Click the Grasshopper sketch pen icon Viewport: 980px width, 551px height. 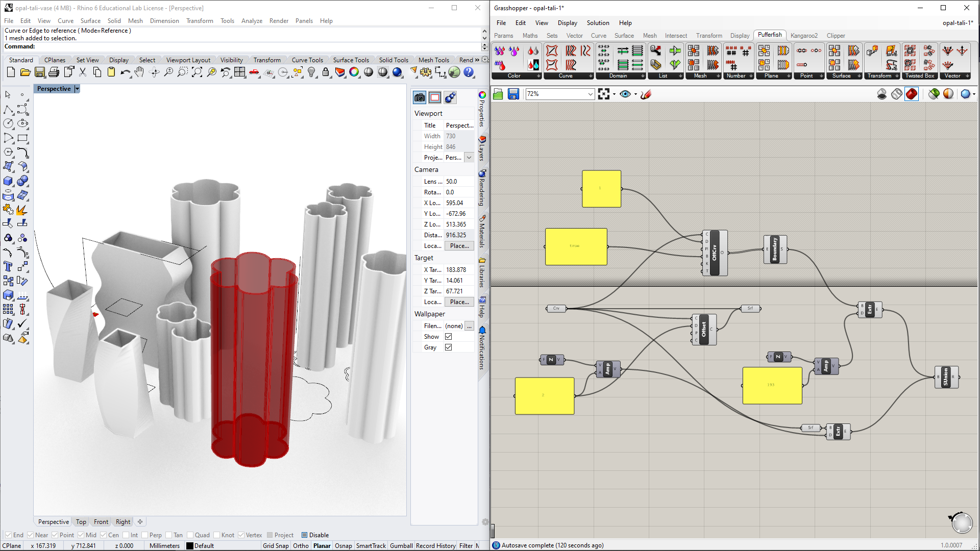click(x=646, y=94)
